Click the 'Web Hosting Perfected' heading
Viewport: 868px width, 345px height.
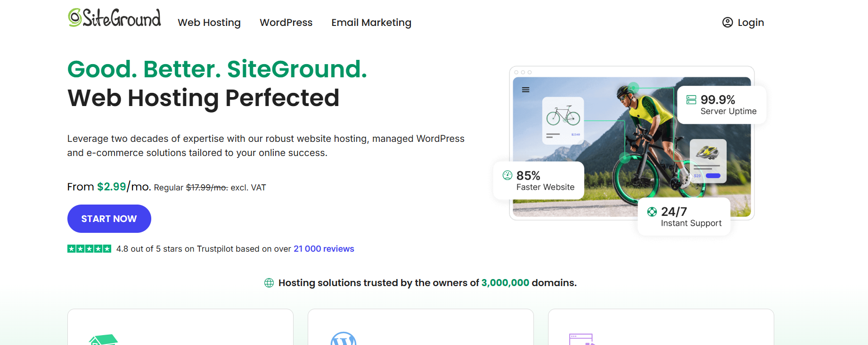(x=203, y=99)
